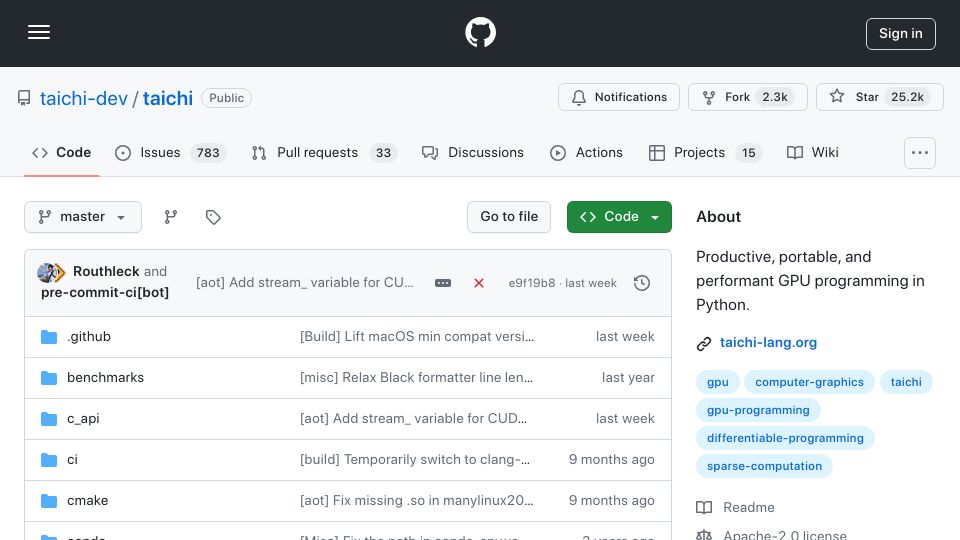Click folder icon next to c_api
The height and width of the screenshot is (540, 960).
49,419
